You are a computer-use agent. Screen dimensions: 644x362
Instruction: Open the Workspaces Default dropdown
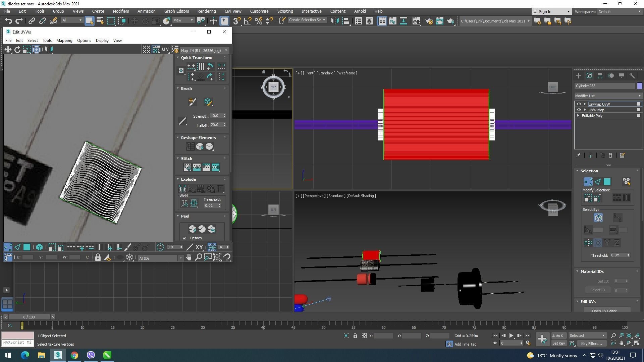tap(620, 12)
